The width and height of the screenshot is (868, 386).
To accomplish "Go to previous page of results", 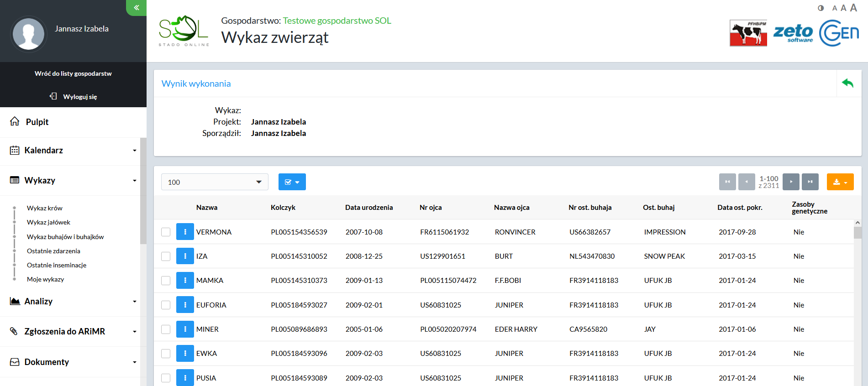I will 747,182.
